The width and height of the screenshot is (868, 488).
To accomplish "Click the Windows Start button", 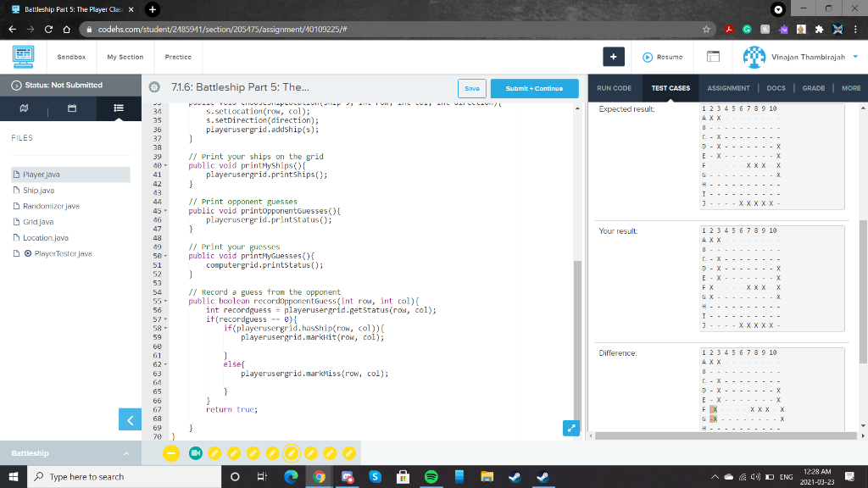I will point(14,476).
